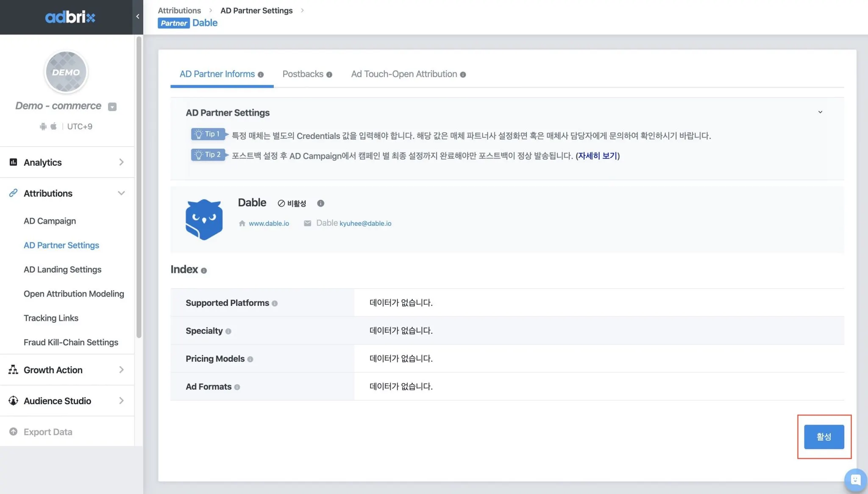Image resolution: width=868 pixels, height=494 pixels.
Task: Click the info icon beside Index heading
Action: [x=204, y=271]
